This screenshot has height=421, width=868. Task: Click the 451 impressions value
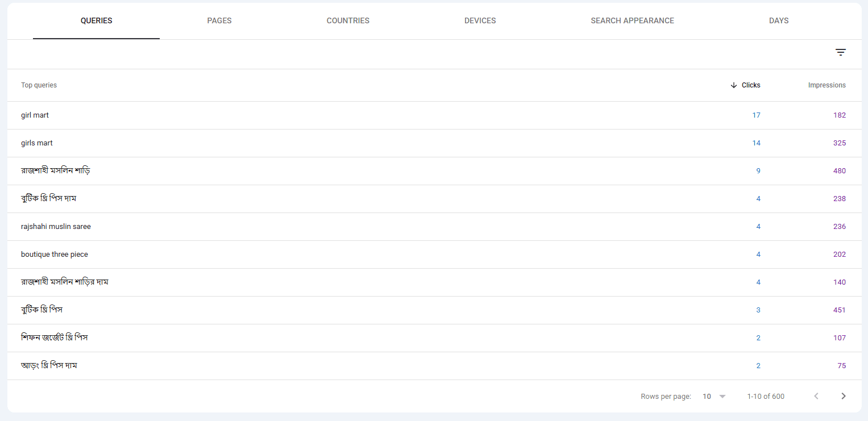[x=840, y=310]
